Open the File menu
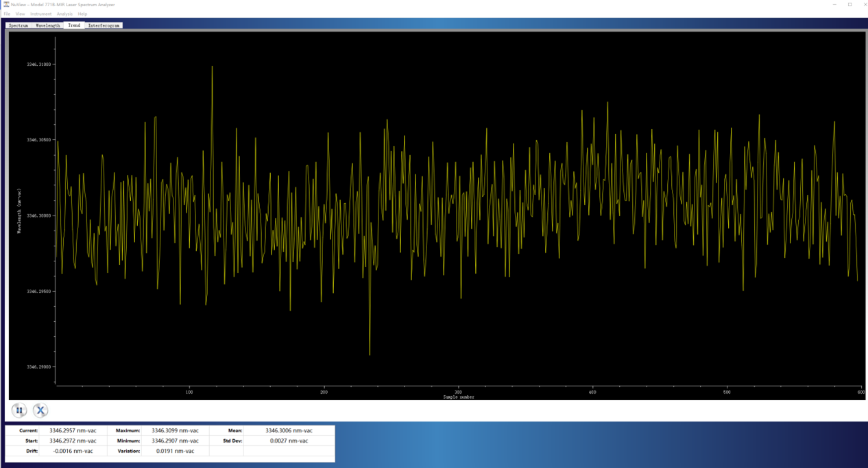 tap(7, 14)
